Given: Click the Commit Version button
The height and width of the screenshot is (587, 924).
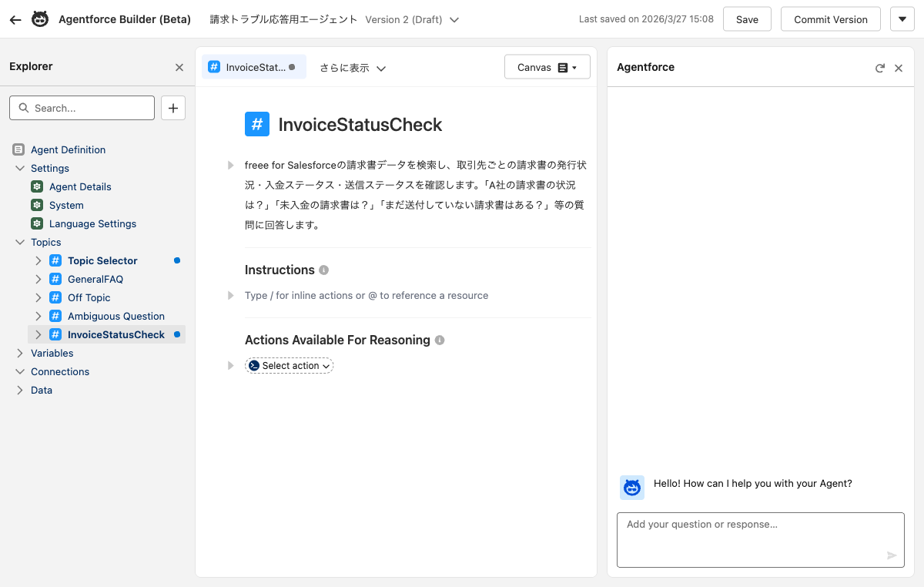Looking at the screenshot, I should click(x=830, y=18).
